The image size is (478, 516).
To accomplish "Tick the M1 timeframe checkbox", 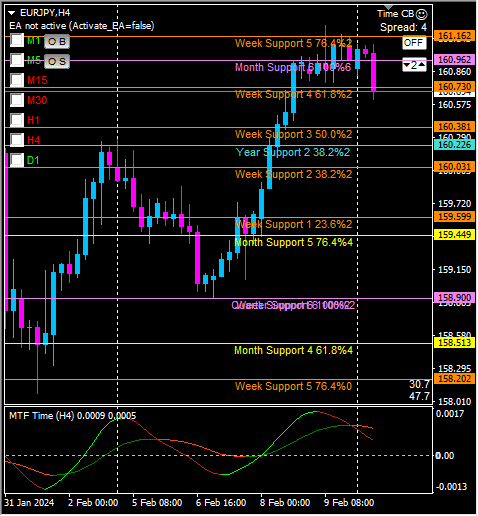I will pyautogui.click(x=17, y=40).
